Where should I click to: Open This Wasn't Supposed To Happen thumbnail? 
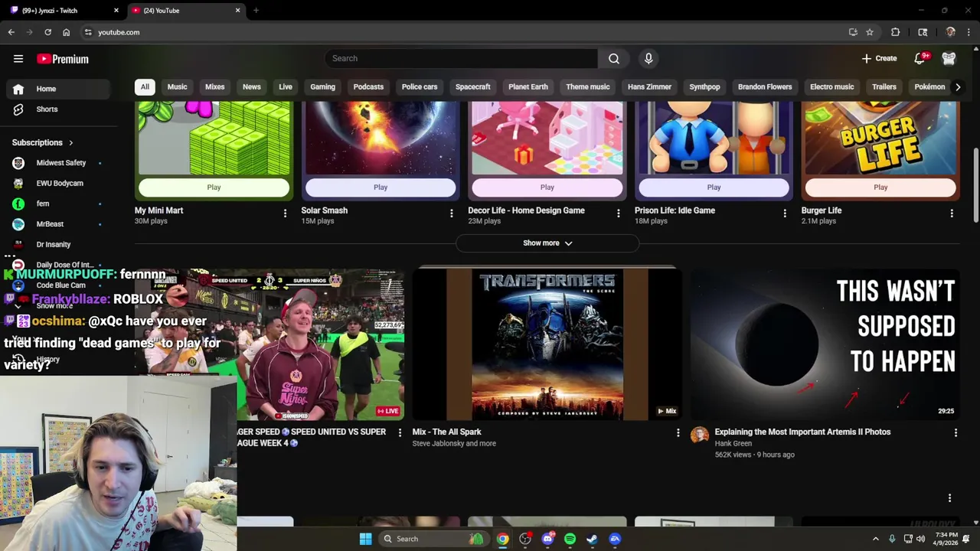pos(825,344)
